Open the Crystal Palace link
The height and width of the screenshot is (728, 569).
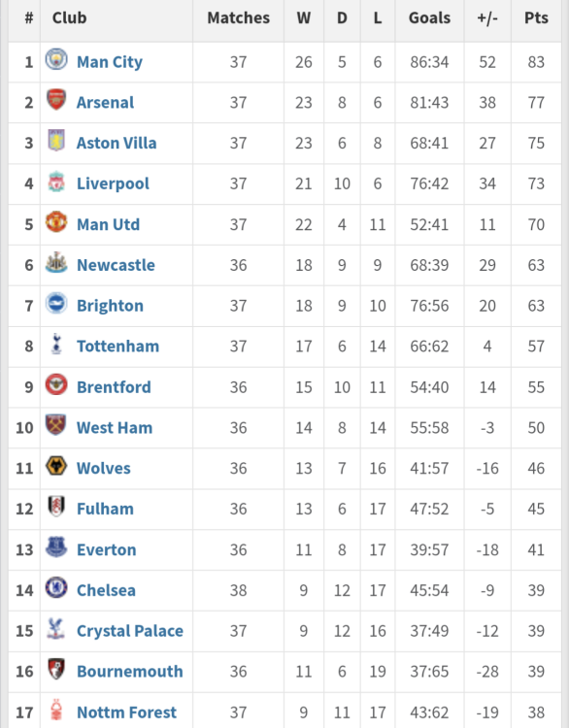[x=130, y=631]
